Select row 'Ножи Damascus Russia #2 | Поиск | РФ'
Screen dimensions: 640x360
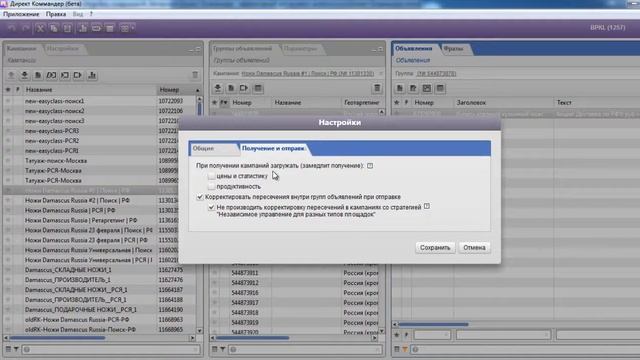point(100,200)
